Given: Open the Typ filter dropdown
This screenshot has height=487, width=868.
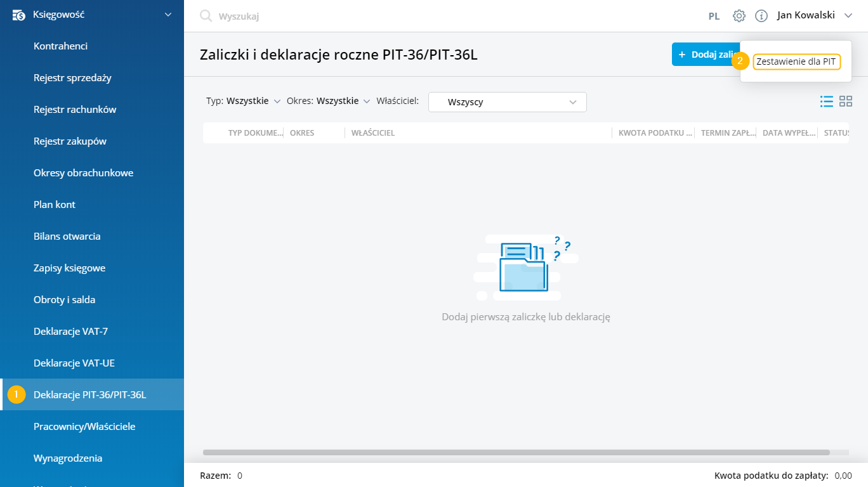Looking at the screenshot, I should (x=243, y=101).
